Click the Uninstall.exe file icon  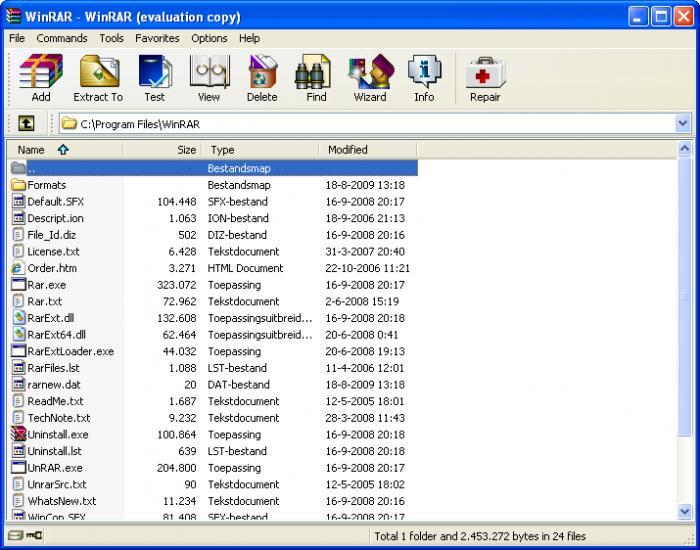coord(18,434)
